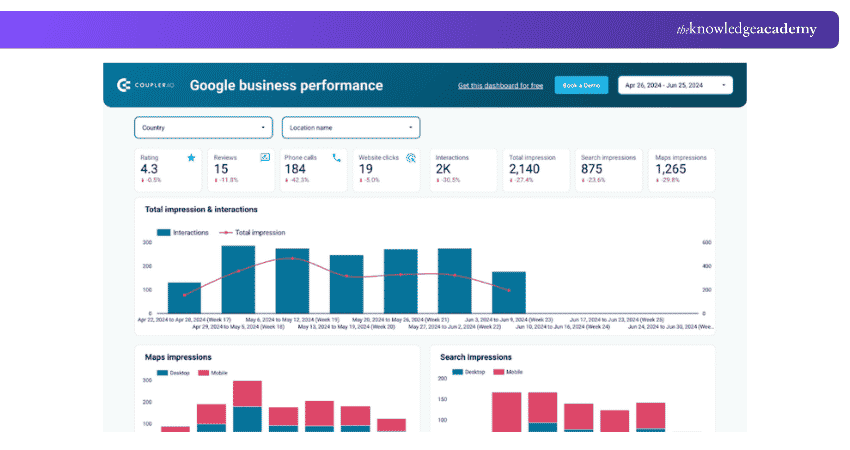Click the Week 23 interactions bar
This screenshot has width=850, height=450.
coord(509,293)
